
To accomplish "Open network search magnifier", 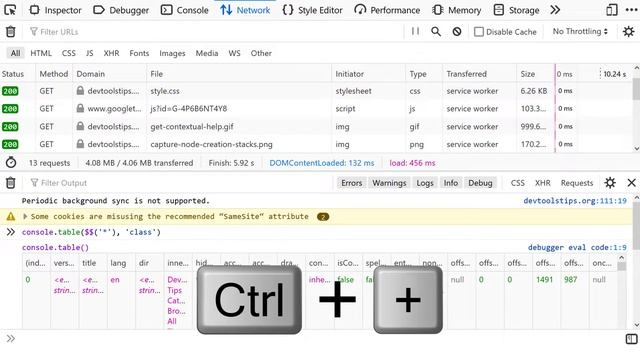I will [x=436, y=31].
